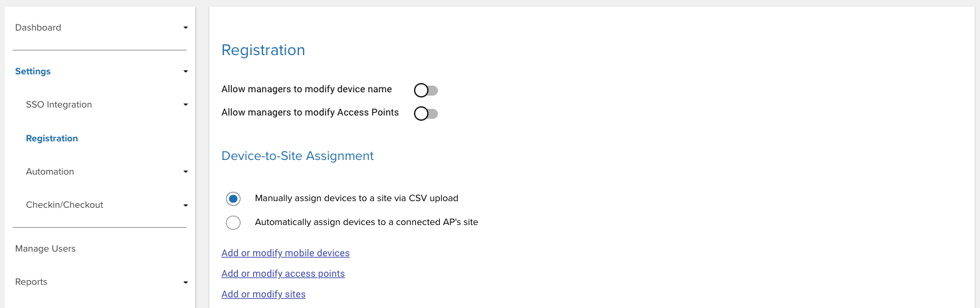This screenshot has width=980, height=308.
Task: Expand SSO Integration submenu arrow
Action: tap(186, 105)
